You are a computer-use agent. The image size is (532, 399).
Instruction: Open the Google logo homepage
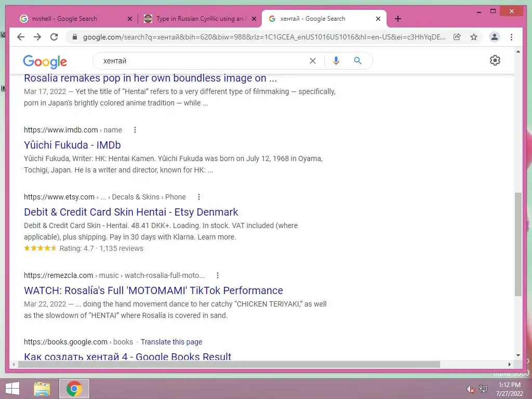[45, 62]
